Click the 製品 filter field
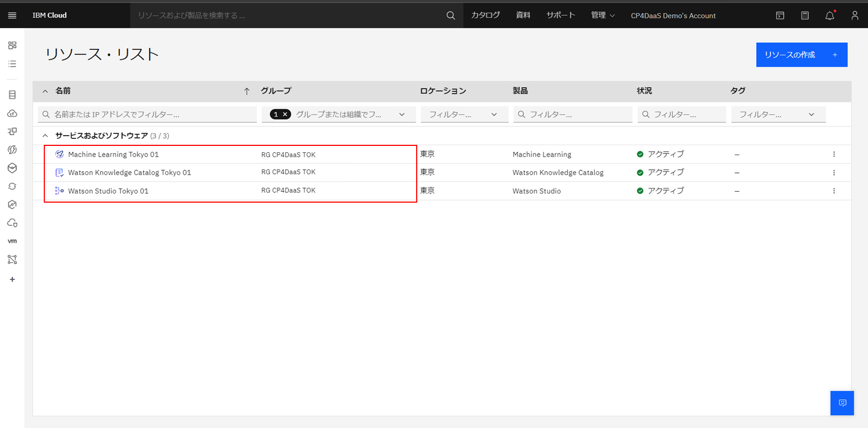Screen dimensions: 868x428 (x=572, y=115)
